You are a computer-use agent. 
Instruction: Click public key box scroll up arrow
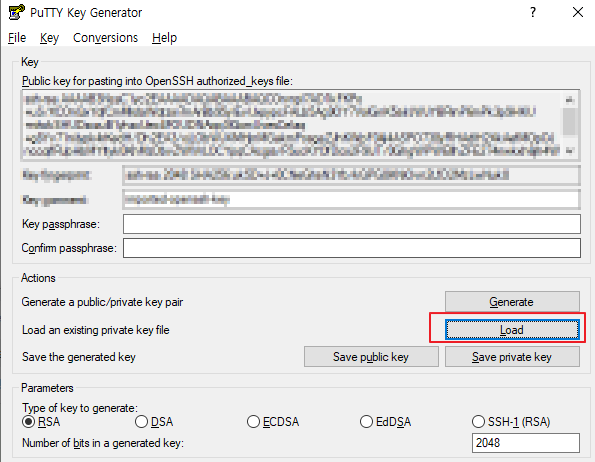(x=570, y=100)
